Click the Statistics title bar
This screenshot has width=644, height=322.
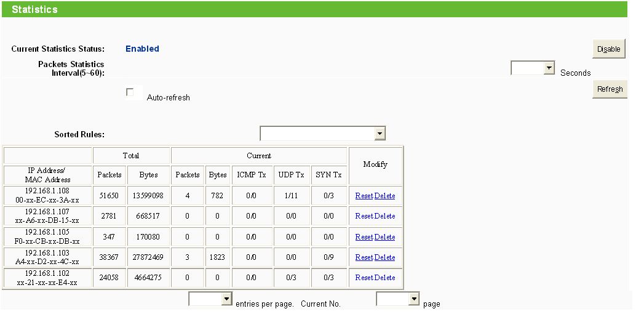tap(314, 9)
